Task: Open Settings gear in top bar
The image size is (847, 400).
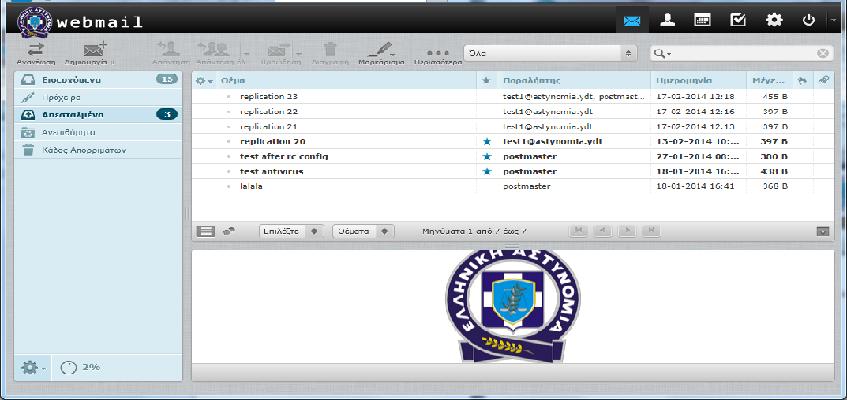Action: 774,21
